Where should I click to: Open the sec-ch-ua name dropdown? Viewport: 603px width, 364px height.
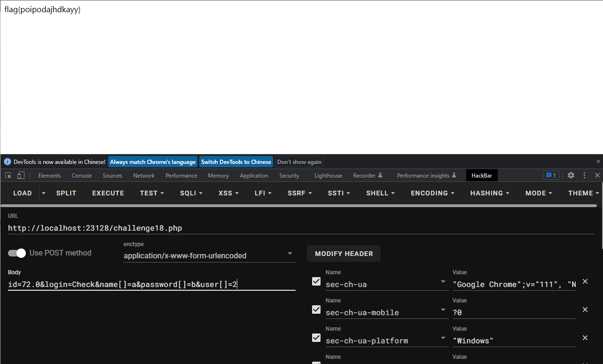point(443,282)
